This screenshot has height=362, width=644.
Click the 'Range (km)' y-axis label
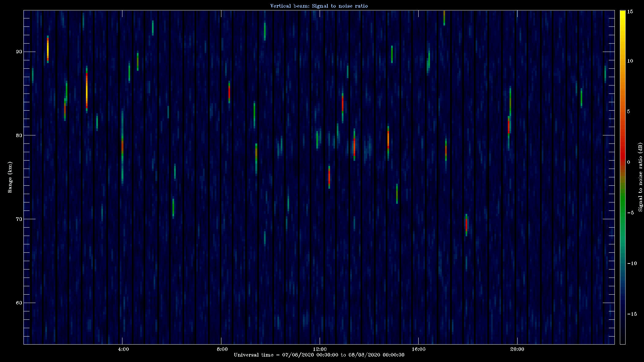[10, 177]
